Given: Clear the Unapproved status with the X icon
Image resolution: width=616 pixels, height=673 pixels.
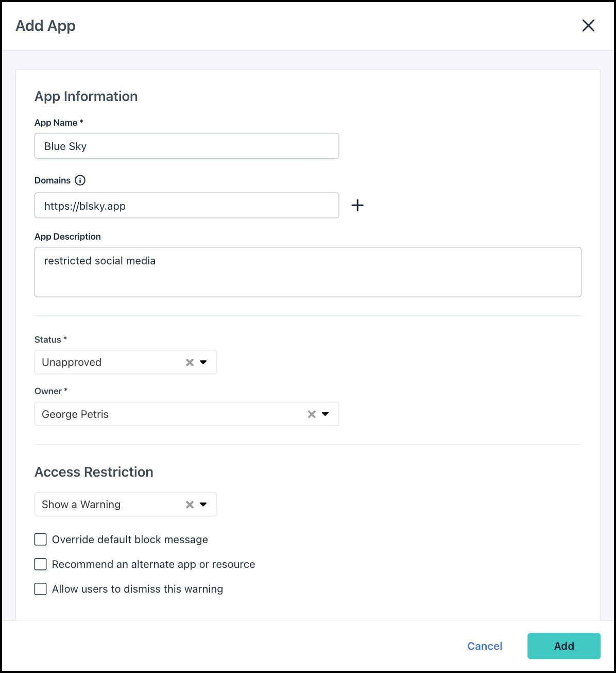Looking at the screenshot, I should [x=189, y=362].
